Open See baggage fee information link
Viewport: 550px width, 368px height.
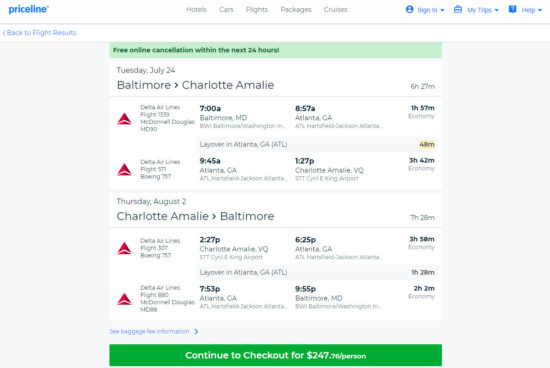pyautogui.click(x=154, y=332)
